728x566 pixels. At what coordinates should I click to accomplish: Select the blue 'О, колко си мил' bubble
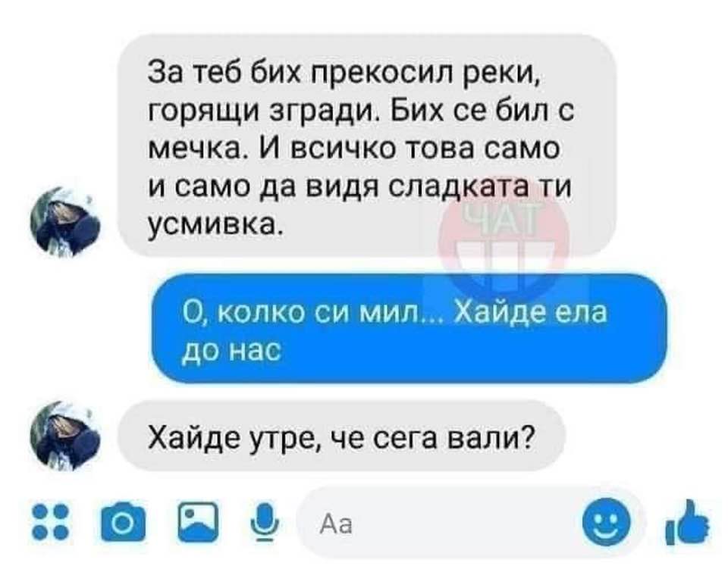(x=409, y=329)
